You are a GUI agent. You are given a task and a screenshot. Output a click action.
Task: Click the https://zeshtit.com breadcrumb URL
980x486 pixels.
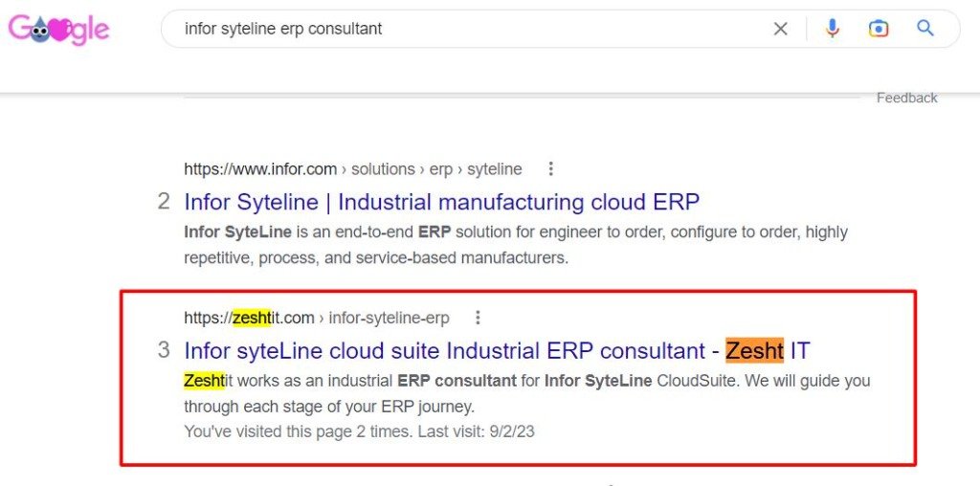coord(316,318)
